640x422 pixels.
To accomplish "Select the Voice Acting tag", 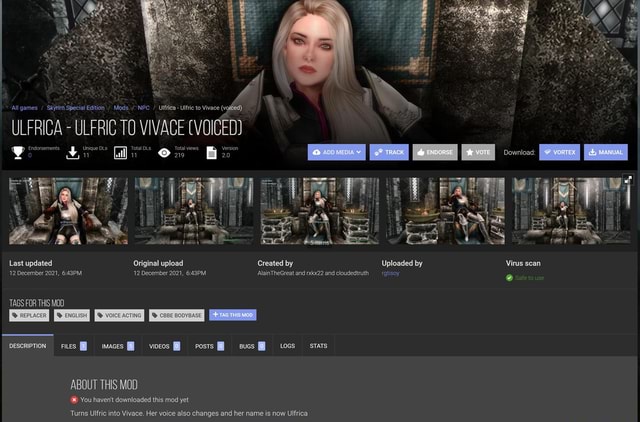I will click(x=121, y=315).
